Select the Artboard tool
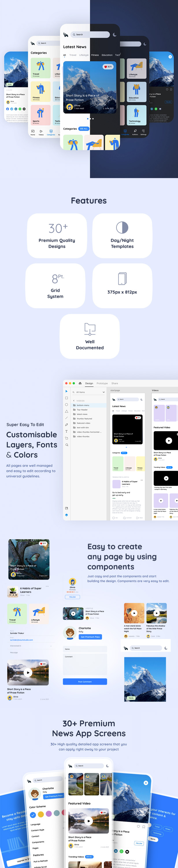 66,438
